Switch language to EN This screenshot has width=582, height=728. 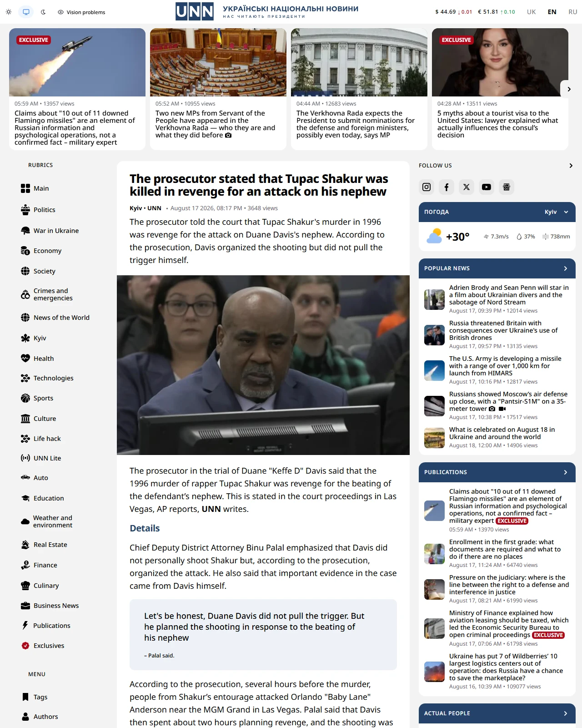[552, 12]
